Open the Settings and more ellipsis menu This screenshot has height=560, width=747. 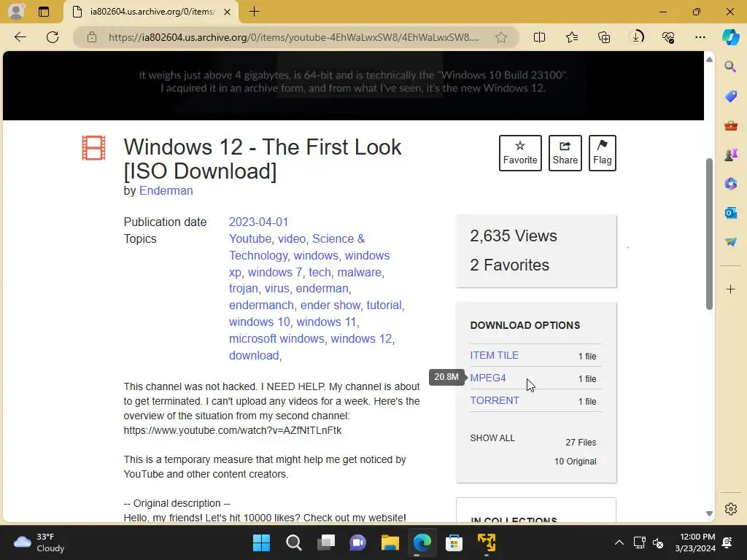(x=700, y=37)
